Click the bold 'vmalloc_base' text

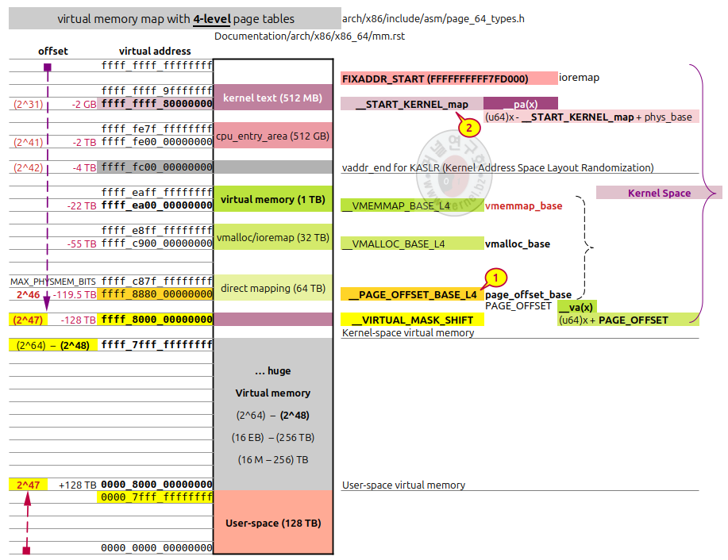click(517, 244)
